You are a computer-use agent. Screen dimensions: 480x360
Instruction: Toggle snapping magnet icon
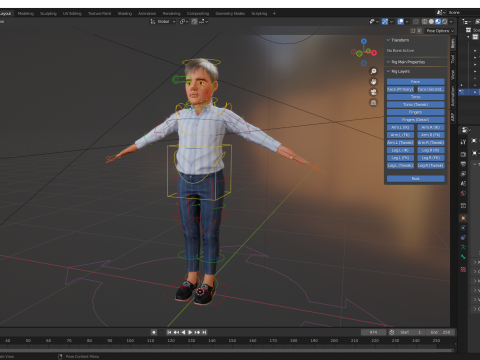tap(194, 21)
